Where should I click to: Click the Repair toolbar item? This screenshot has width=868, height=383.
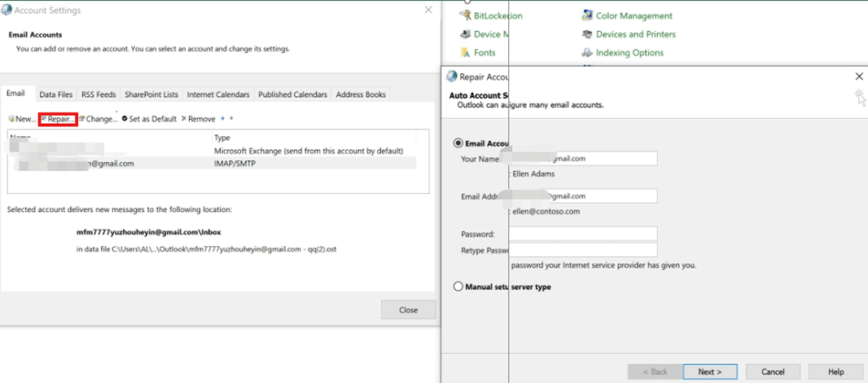[58, 119]
